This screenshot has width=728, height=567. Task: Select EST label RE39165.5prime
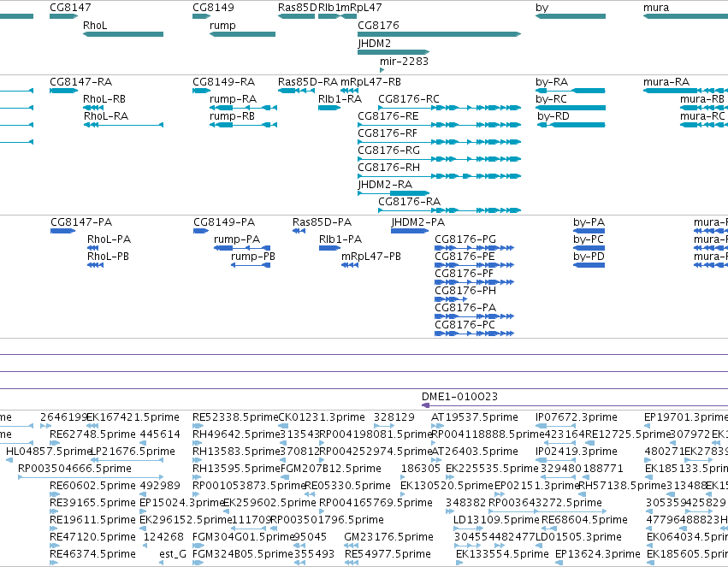(x=92, y=503)
